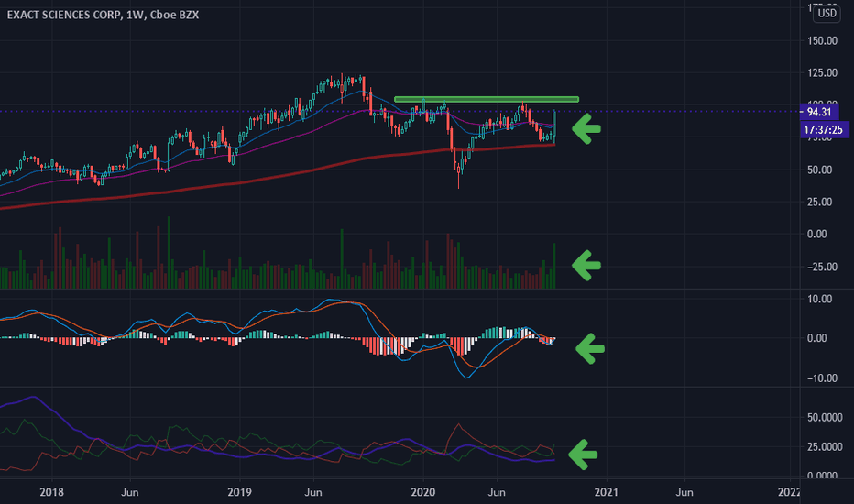Click the USD currency button
The width and height of the screenshot is (854, 504).
click(827, 13)
